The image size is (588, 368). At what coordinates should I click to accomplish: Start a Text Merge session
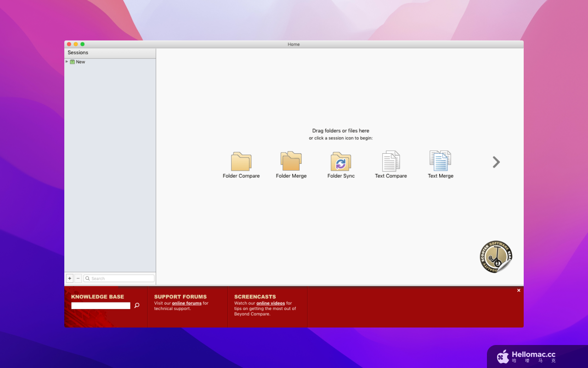441,165
